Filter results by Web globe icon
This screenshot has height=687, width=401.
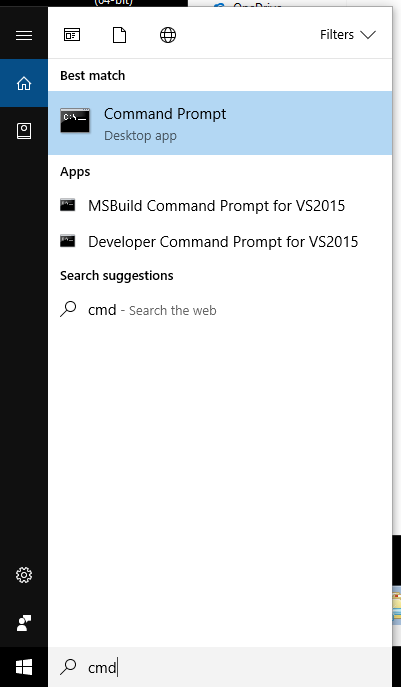[168, 35]
